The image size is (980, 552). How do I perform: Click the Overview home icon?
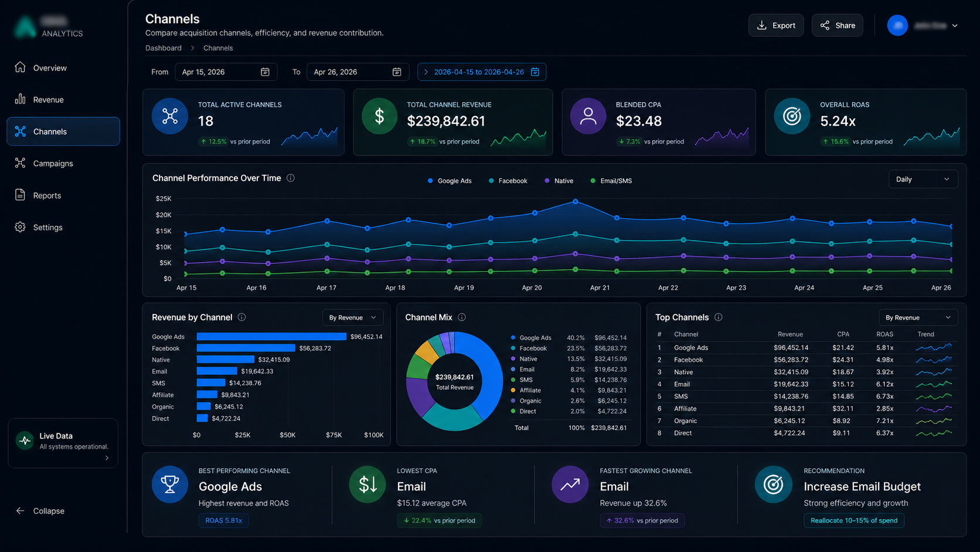coord(20,67)
